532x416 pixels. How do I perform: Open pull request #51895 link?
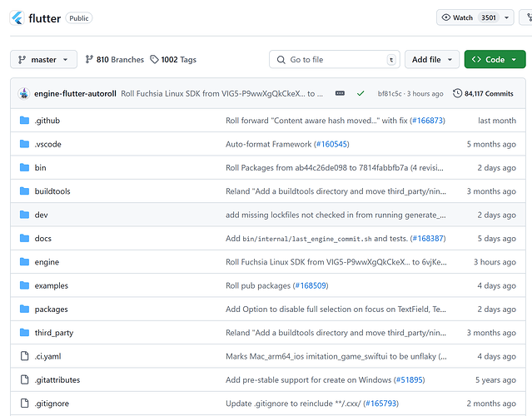[x=409, y=379]
